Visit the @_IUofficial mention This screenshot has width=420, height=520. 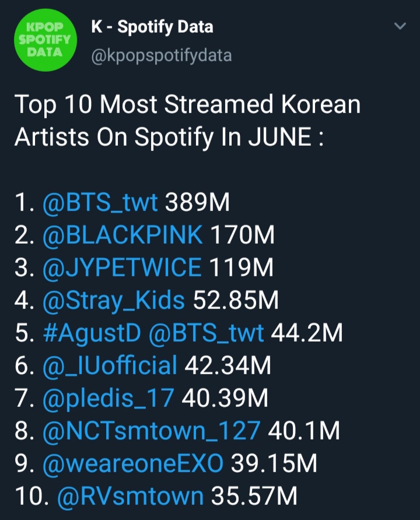(x=110, y=367)
